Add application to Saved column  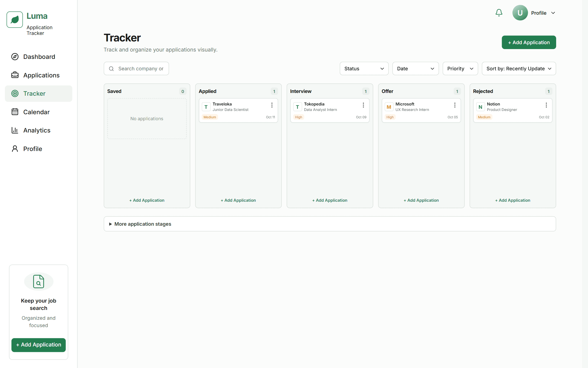click(x=147, y=200)
